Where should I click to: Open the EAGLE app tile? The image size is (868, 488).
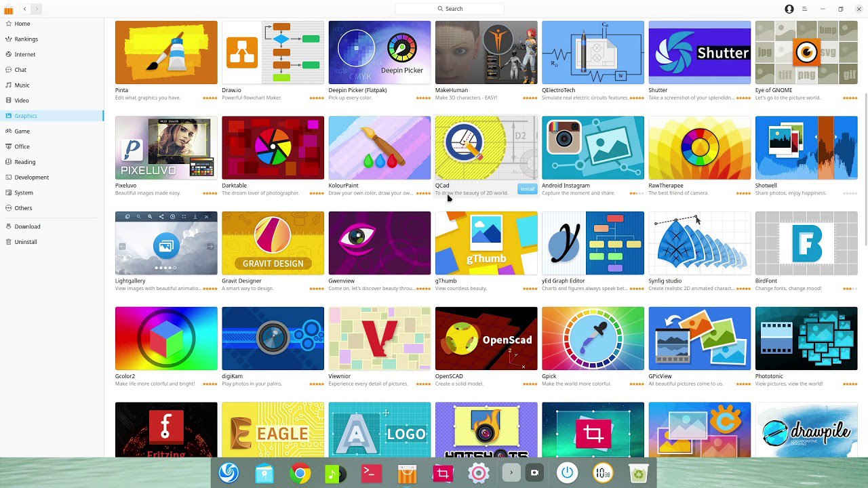point(273,430)
